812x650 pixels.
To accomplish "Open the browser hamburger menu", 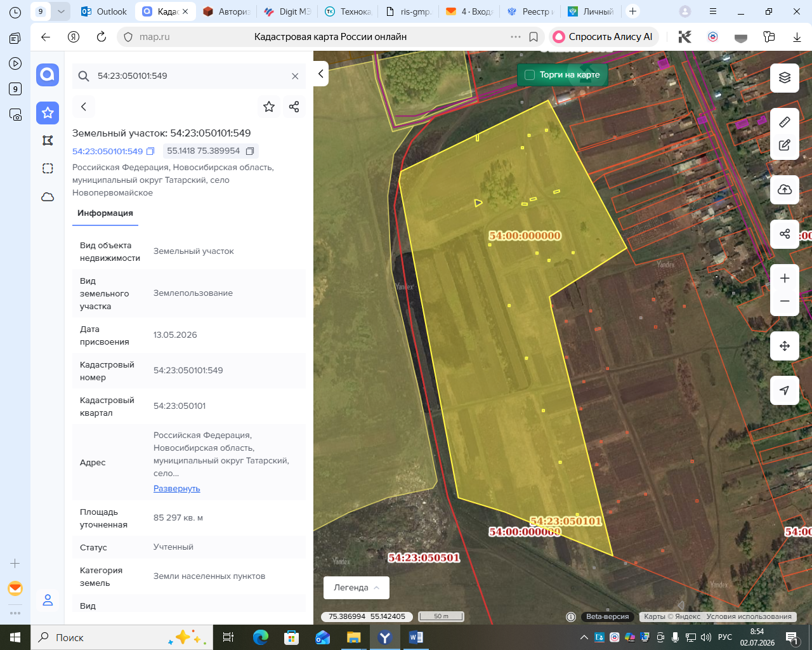I will (x=713, y=11).
